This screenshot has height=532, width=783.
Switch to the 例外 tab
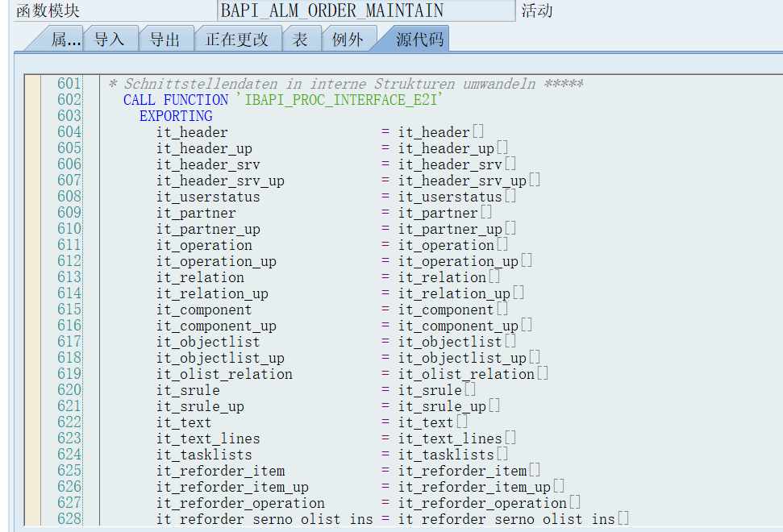coord(348,39)
